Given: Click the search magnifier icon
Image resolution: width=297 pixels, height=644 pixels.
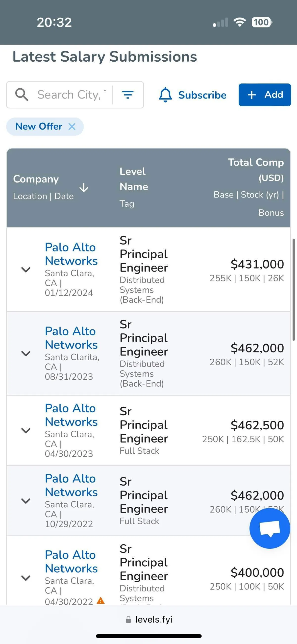Looking at the screenshot, I should pyautogui.click(x=22, y=95).
